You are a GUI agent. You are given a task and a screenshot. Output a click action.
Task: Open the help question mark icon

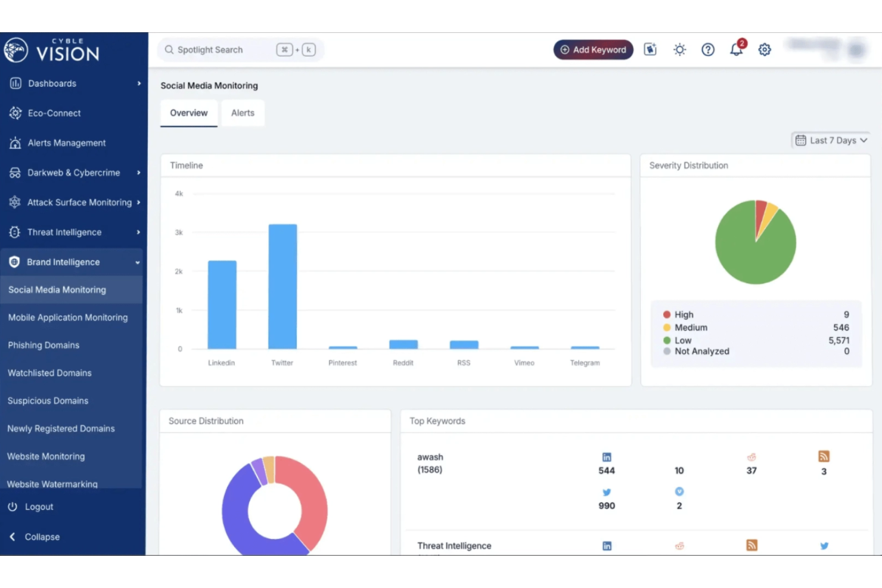708,49
